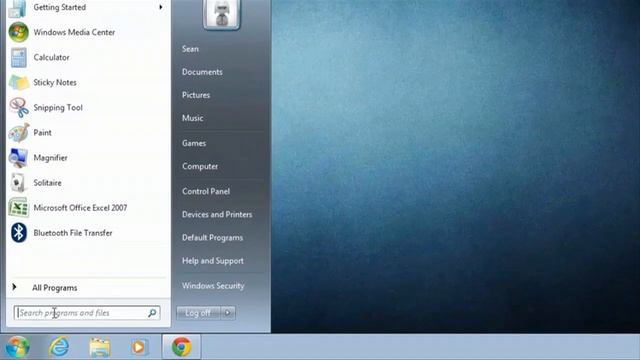Launch Excel 2007 icon
640x360 pixels.
[18, 208]
